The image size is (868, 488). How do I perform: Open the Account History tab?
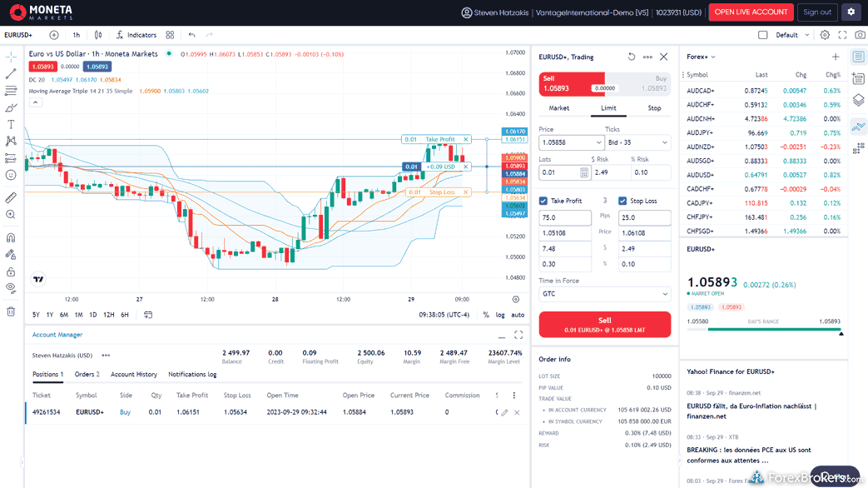(x=134, y=375)
